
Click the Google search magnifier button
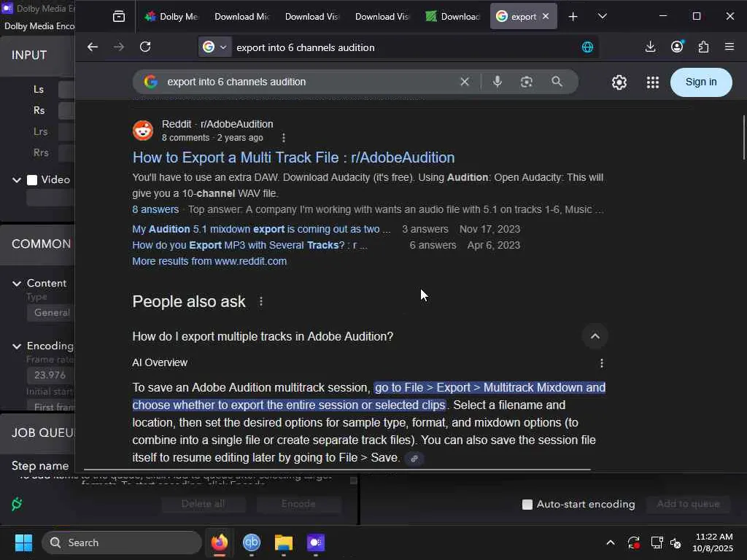557,82
